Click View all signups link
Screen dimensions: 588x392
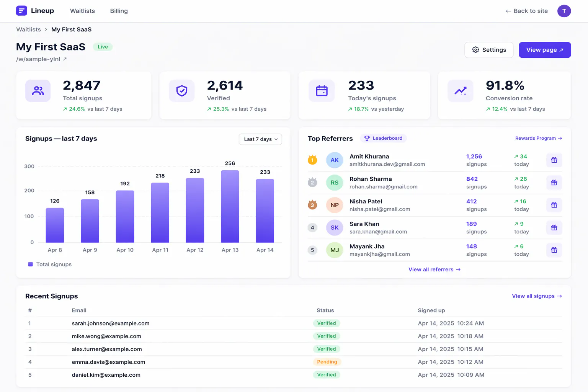click(x=537, y=296)
